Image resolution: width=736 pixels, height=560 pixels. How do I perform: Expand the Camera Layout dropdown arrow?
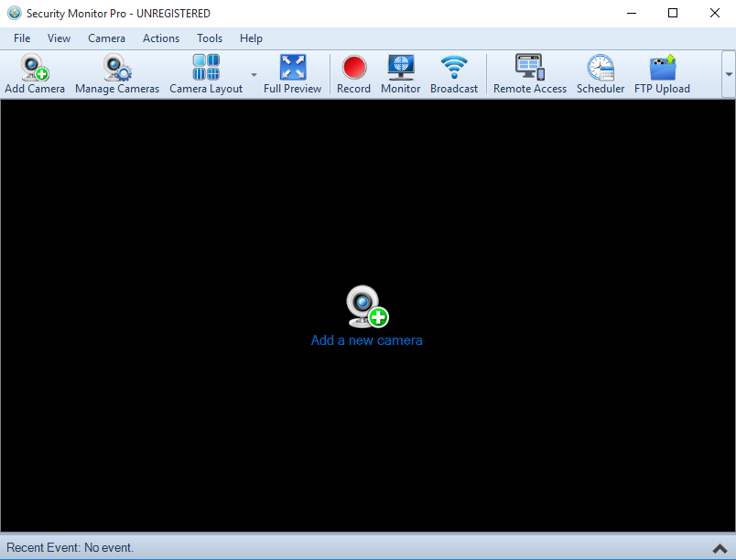pyautogui.click(x=254, y=74)
